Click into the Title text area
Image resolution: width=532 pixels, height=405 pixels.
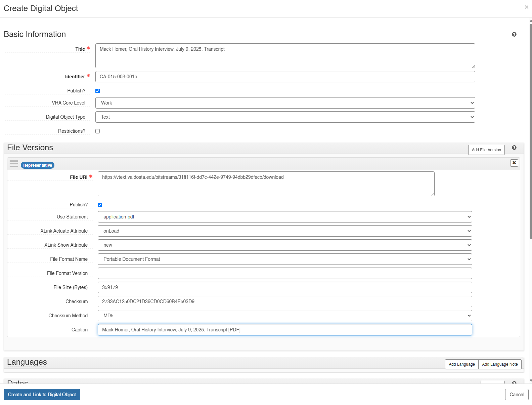tap(285, 56)
